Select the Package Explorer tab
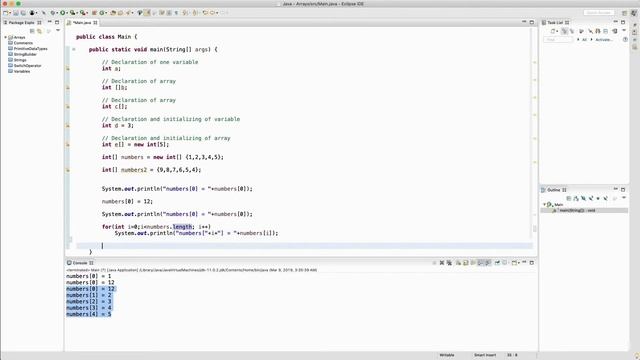640x360 pixels. point(22,23)
